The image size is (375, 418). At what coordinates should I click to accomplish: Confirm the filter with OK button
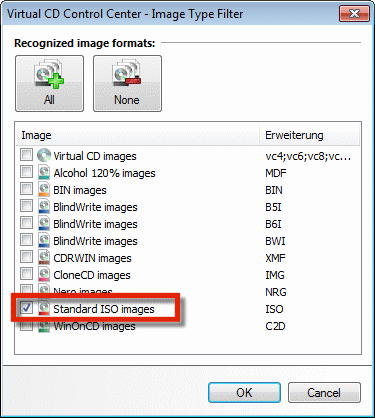coord(244,392)
